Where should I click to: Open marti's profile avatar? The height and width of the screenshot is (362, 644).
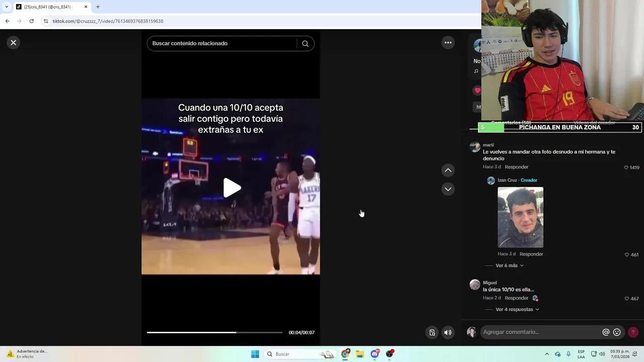[x=474, y=147]
